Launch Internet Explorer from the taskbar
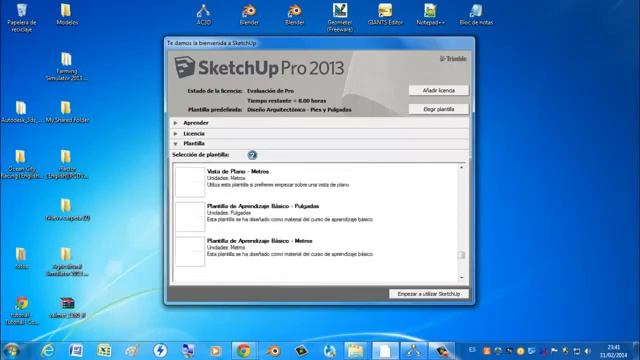The height and width of the screenshot is (360, 640). pos(48,351)
